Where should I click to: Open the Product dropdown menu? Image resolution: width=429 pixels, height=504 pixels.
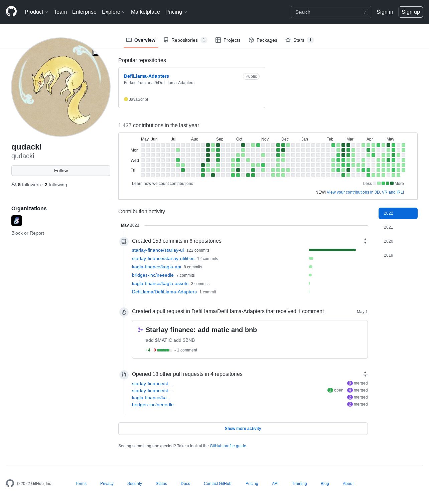[36, 12]
